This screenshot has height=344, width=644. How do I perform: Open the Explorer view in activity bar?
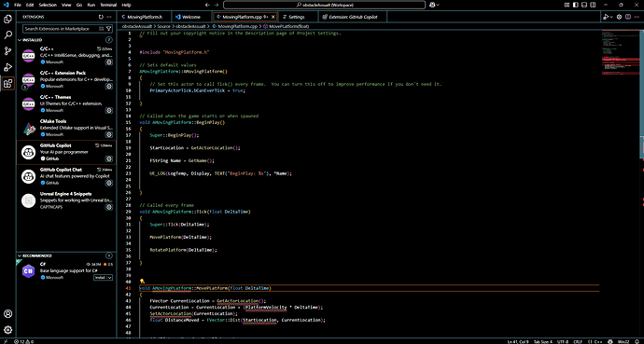(7, 19)
